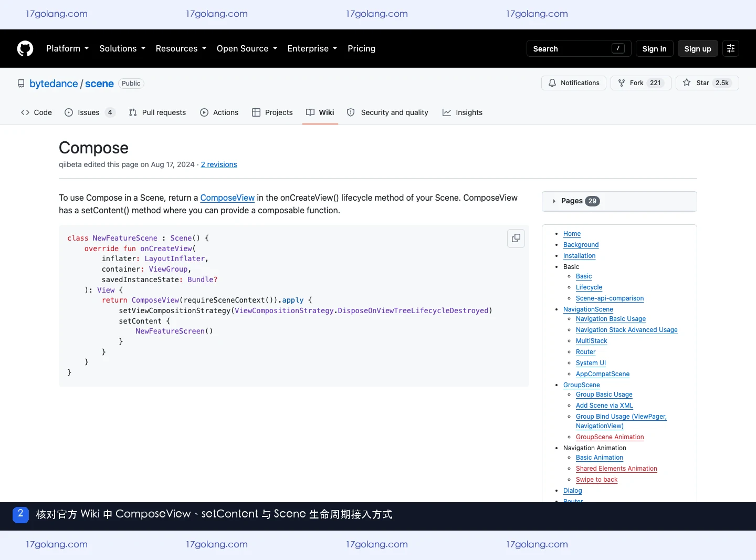
Task: Open the NavigationScene page
Action: (588, 309)
